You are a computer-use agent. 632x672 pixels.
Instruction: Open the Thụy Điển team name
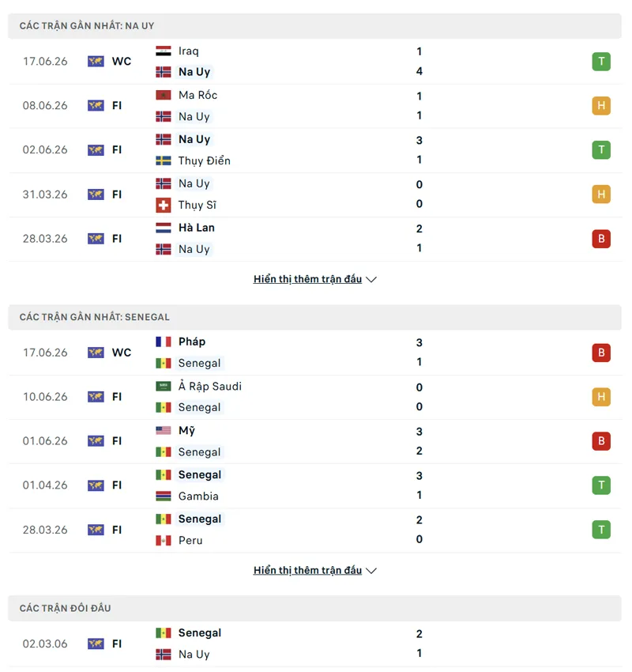click(x=205, y=160)
